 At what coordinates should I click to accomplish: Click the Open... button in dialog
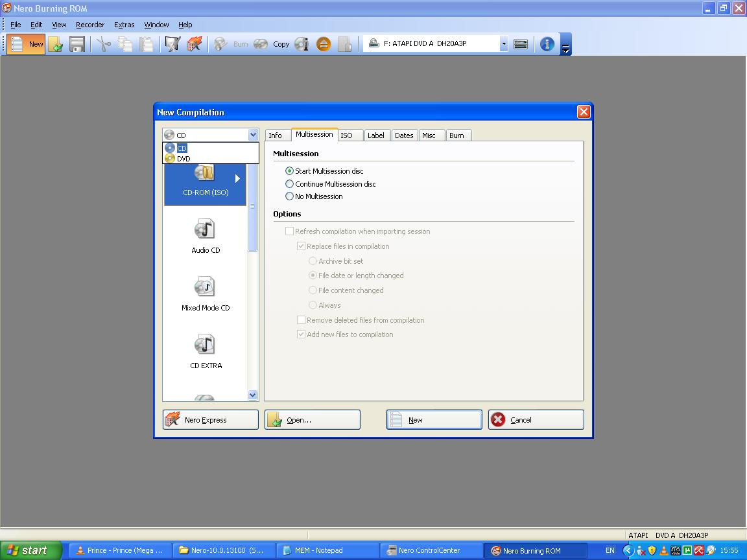[313, 419]
